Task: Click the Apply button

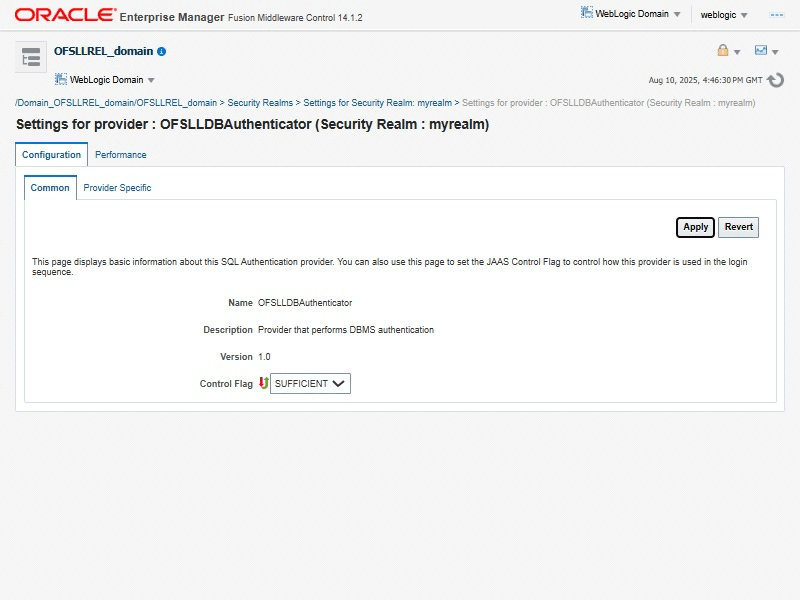Action: click(x=695, y=227)
